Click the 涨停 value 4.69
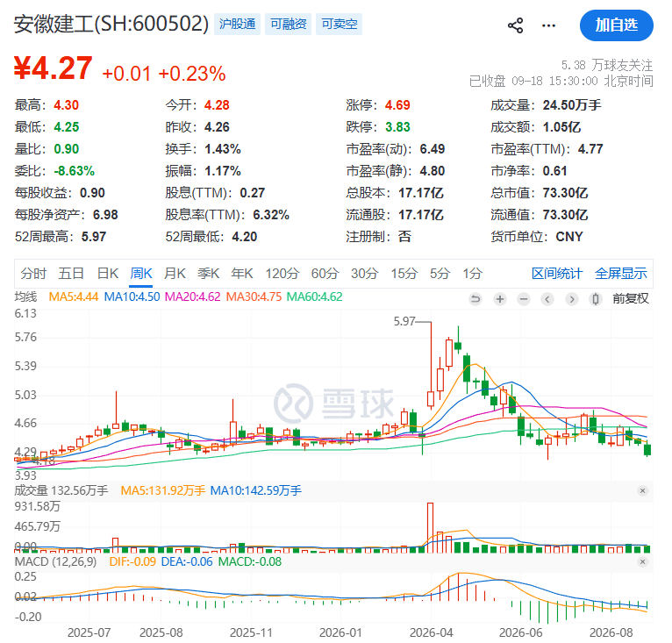The image size is (672, 643). click(397, 105)
